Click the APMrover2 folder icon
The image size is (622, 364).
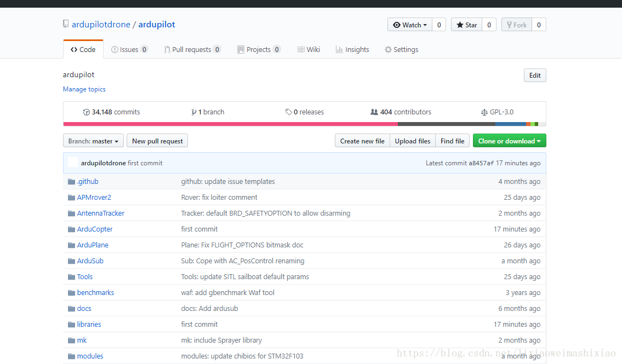tap(71, 197)
